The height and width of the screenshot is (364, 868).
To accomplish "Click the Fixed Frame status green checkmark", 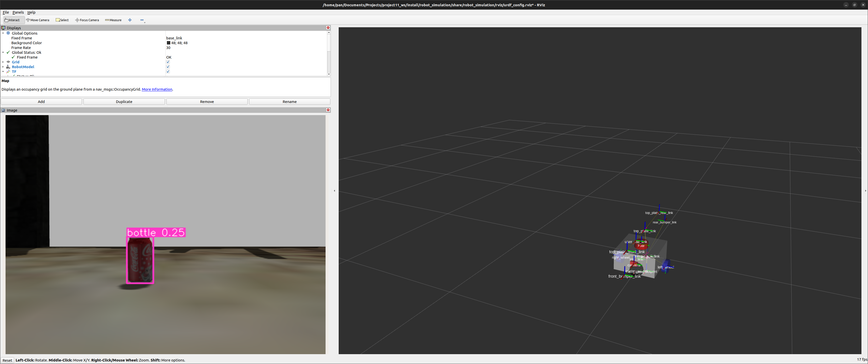I will coord(13,57).
